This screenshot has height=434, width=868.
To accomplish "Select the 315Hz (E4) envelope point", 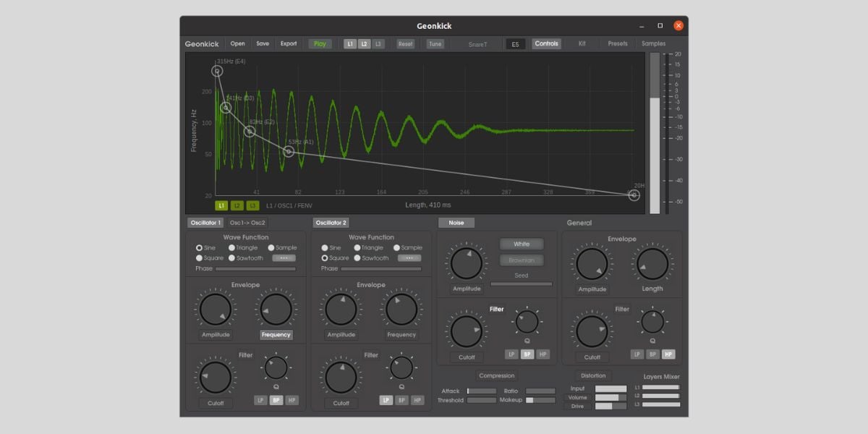I will [x=217, y=71].
